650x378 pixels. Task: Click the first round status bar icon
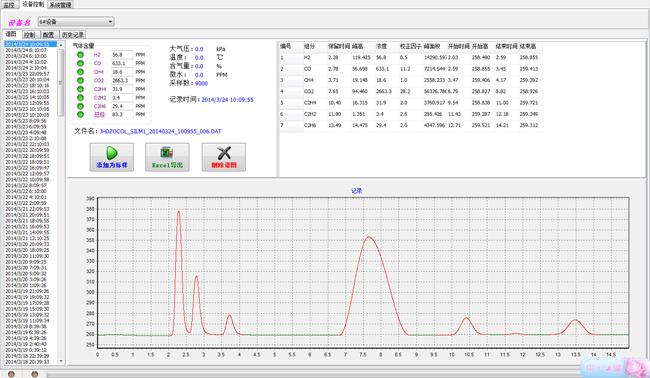tap(11, 374)
